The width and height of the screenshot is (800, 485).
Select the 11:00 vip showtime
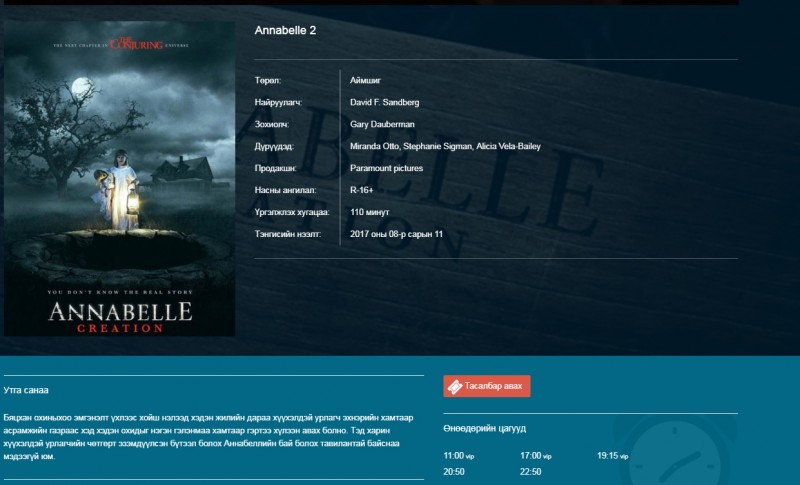[x=459, y=455]
